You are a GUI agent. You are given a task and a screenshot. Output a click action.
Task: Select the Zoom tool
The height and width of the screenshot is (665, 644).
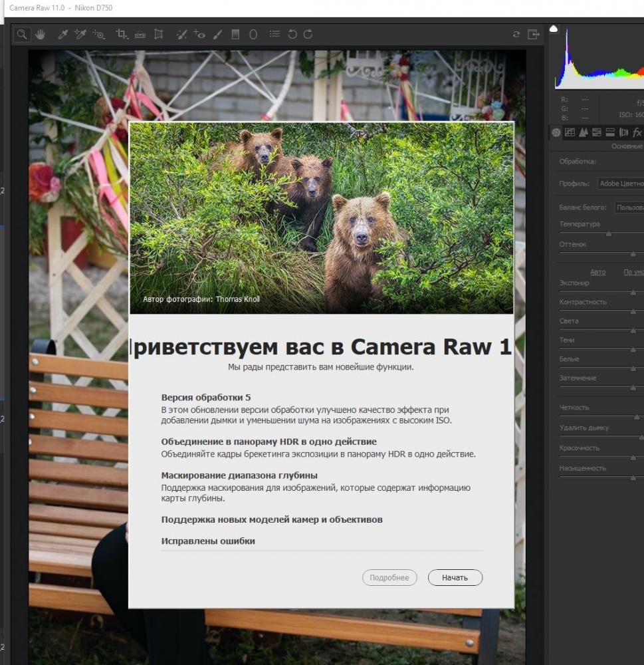coord(22,35)
